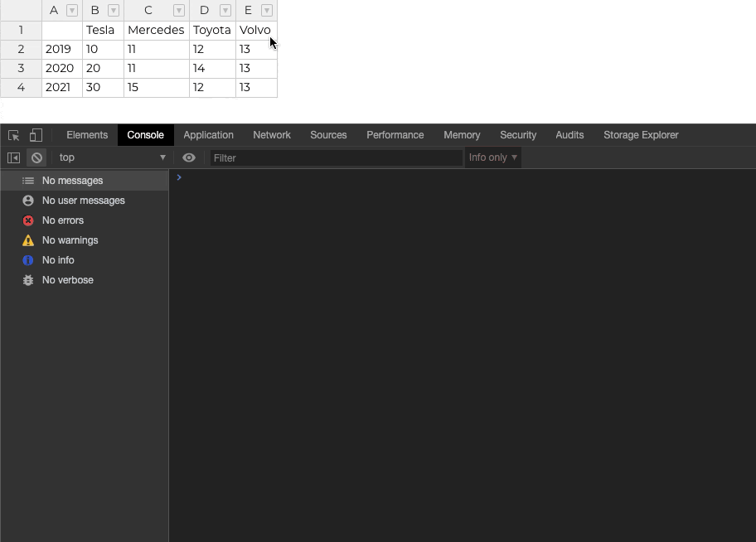Select the cell containing 2019

(x=62, y=50)
